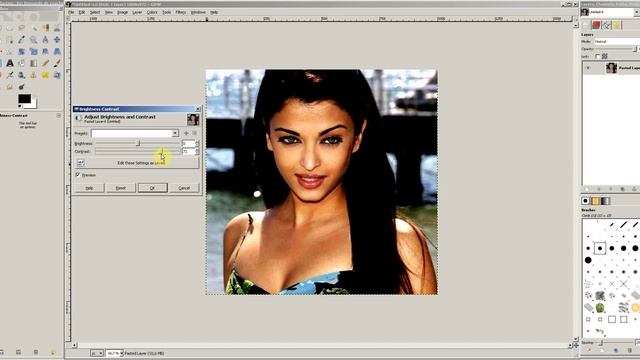Select the Paintbrush tool
The width and height of the screenshot is (640, 360).
tap(57, 63)
